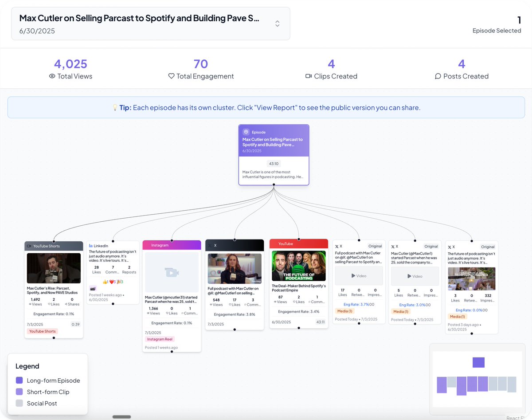Click the 43:10 duration badge on Episode node
Screen dimensions: 532x420
[274, 164]
